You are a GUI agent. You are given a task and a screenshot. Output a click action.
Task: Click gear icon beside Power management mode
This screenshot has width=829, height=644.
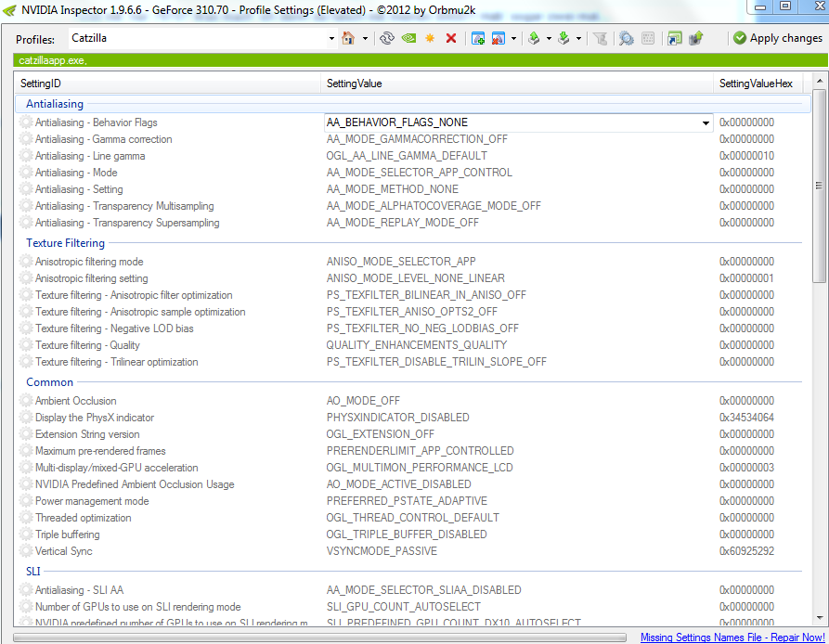pyautogui.click(x=26, y=501)
